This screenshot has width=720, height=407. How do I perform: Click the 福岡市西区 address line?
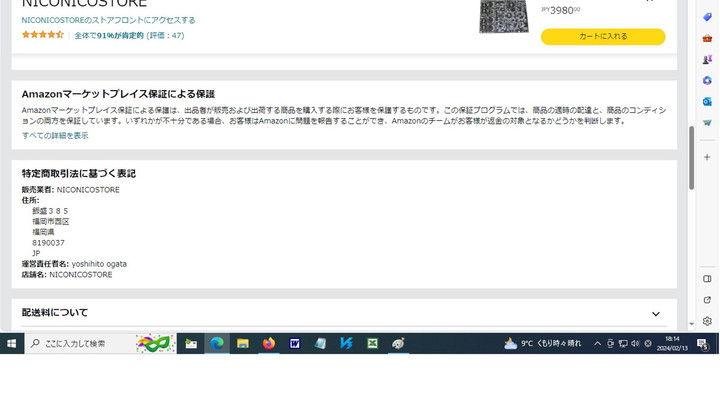click(51, 222)
